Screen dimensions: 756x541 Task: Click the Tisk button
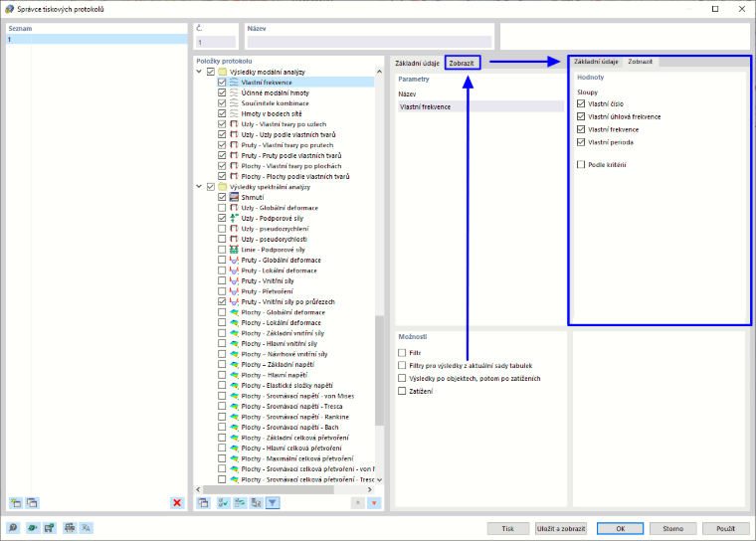tap(507, 528)
